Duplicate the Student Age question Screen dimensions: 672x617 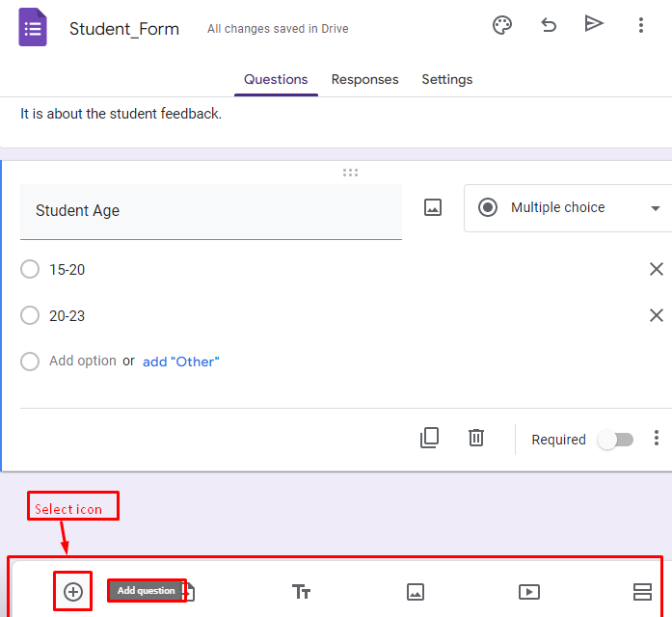coord(429,438)
